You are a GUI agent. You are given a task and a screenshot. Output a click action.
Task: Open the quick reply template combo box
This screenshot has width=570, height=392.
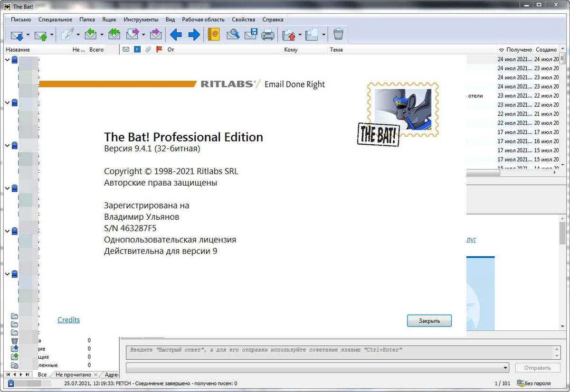[317, 368]
